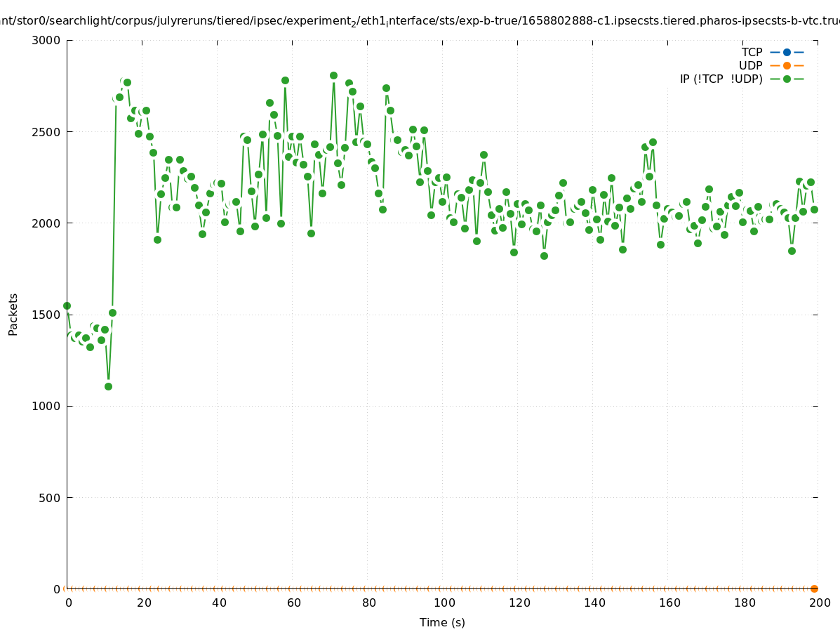
Task: Click the first green data point at time 0
Action: [67, 305]
